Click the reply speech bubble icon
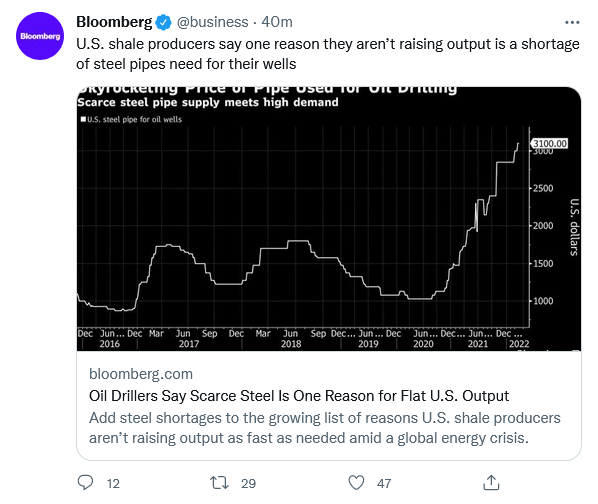 (x=85, y=483)
